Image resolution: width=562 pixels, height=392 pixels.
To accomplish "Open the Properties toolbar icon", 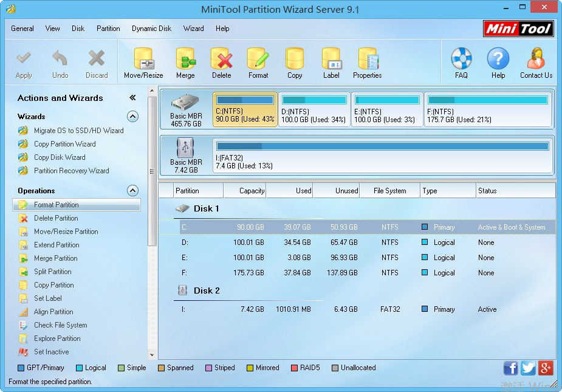I will pos(368,58).
